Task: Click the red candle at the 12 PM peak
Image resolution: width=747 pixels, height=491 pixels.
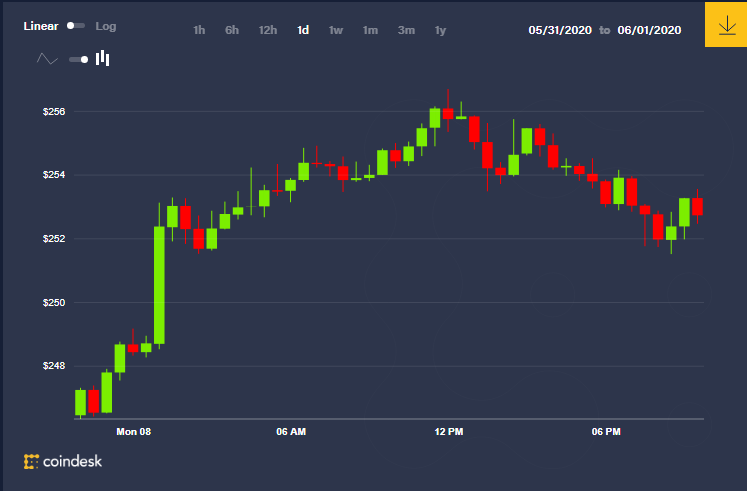Action: 448,113
